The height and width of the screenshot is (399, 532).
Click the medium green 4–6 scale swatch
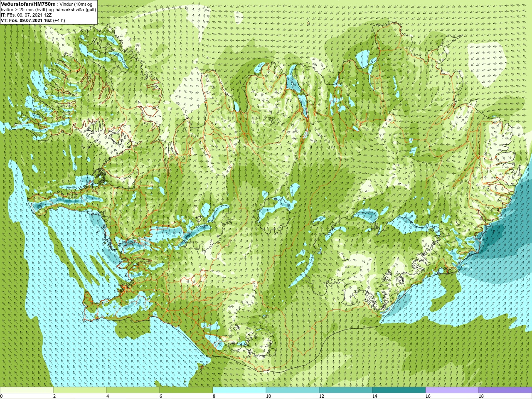(133, 390)
